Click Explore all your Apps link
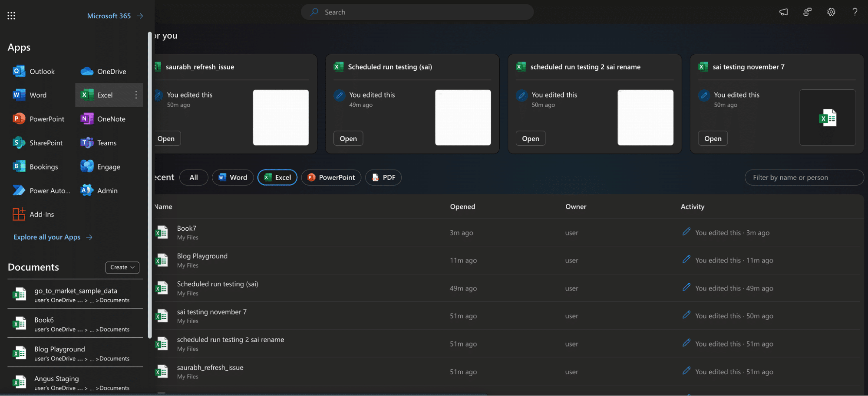The height and width of the screenshot is (396, 868). point(53,237)
